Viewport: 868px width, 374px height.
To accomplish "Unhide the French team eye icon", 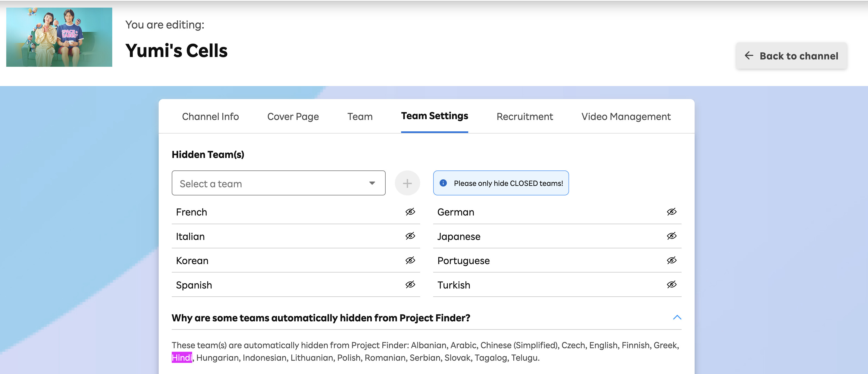I will [410, 212].
